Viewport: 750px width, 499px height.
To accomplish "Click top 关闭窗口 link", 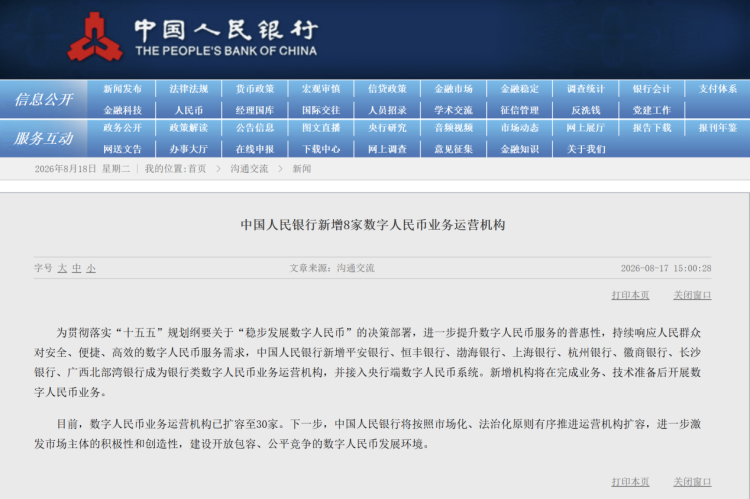I will (692, 295).
